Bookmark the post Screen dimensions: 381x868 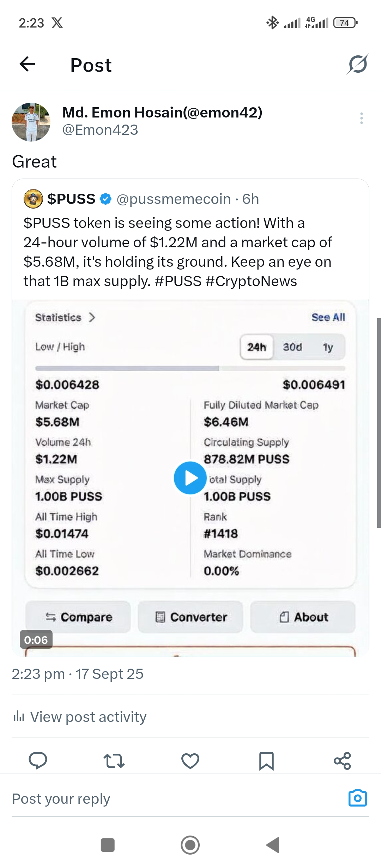pyautogui.click(x=266, y=761)
